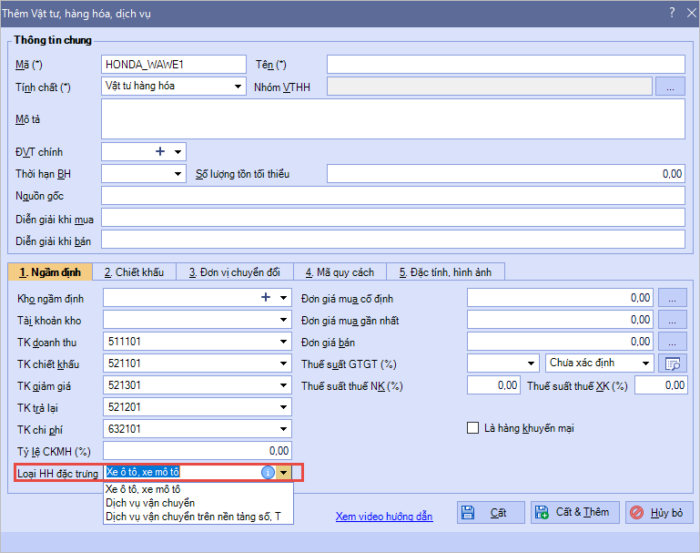Expand the Tính chất dropdown

pyautogui.click(x=238, y=87)
